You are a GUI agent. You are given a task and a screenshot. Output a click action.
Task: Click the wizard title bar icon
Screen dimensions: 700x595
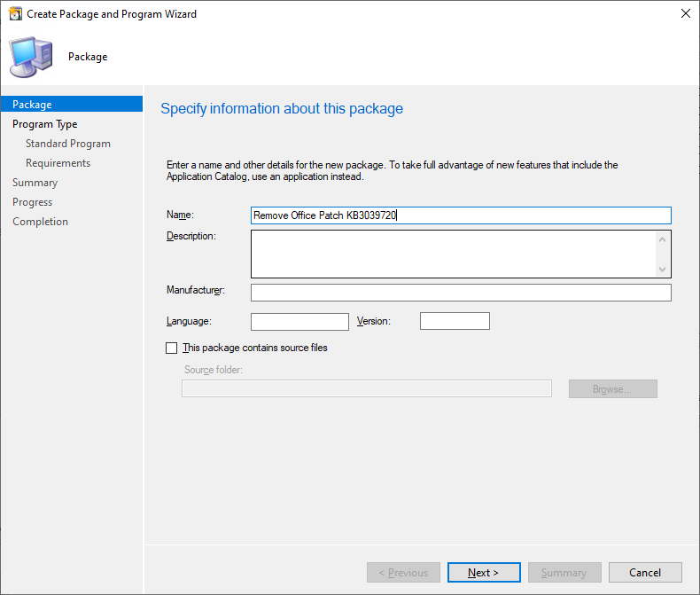[15, 14]
